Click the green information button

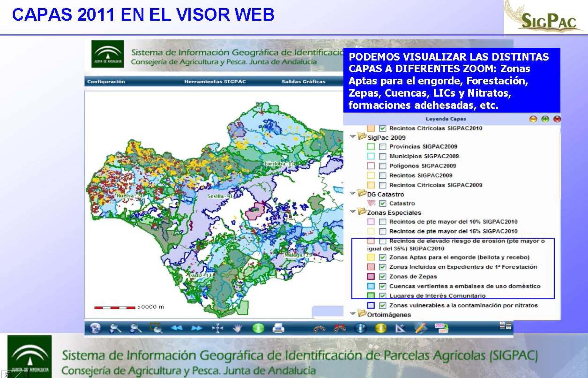pos(258,328)
